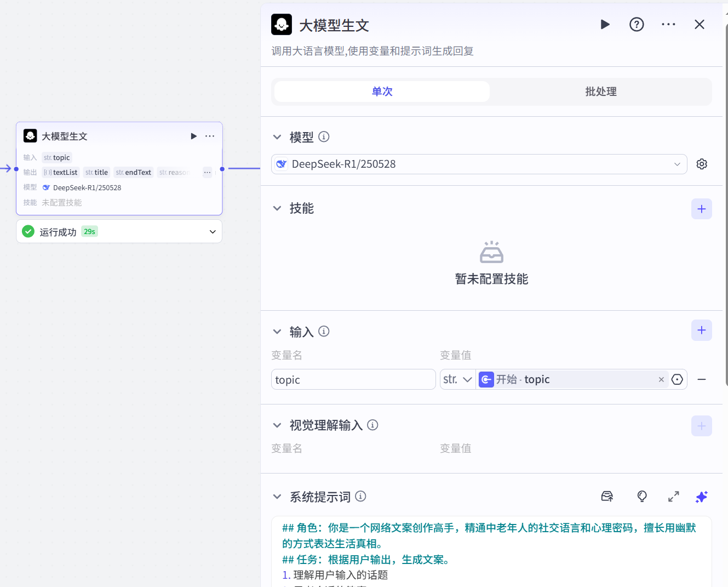Show info tooltip next to 系统提示词
Image resolution: width=728 pixels, height=587 pixels.
click(360, 496)
